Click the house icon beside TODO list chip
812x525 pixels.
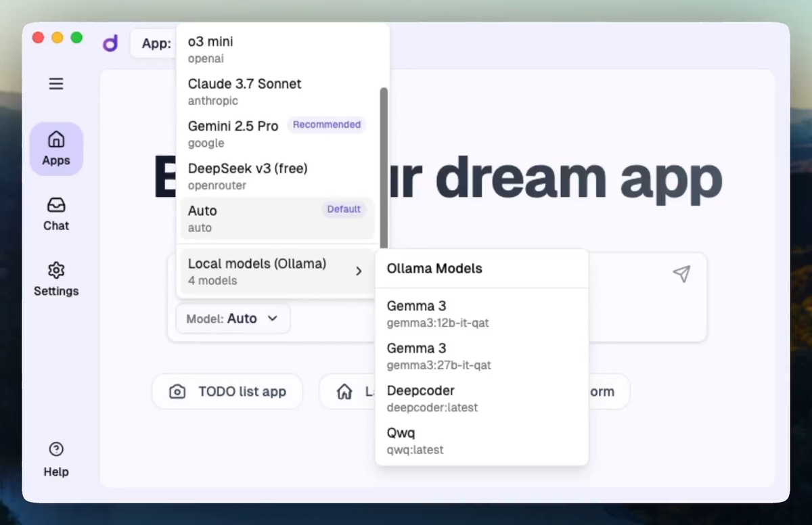344,392
